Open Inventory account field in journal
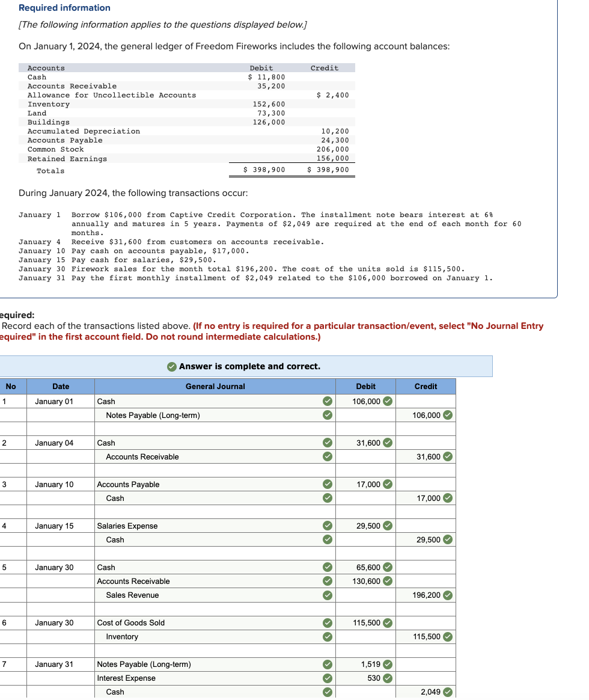This screenshot has height=700, width=589. point(215,637)
